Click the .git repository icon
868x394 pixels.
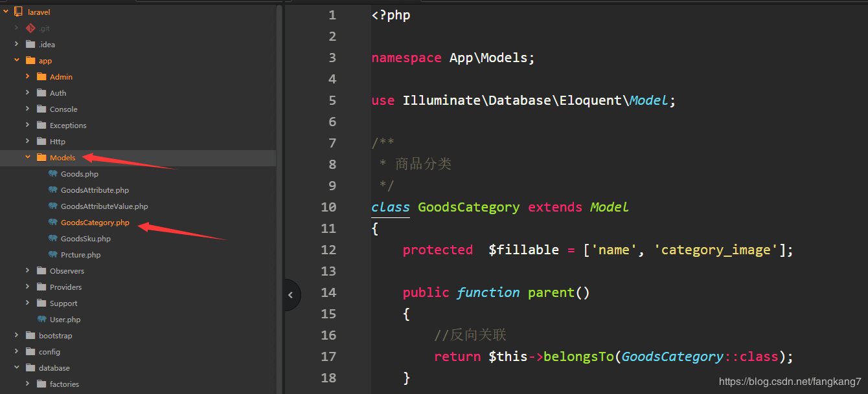click(x=30, y=28)
